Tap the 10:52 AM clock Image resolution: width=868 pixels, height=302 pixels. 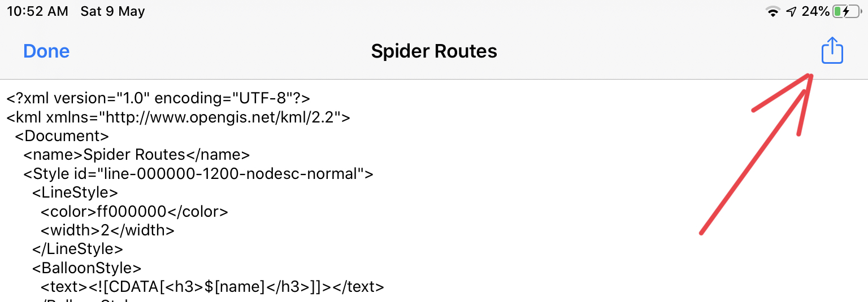click(x=37, y=12)
